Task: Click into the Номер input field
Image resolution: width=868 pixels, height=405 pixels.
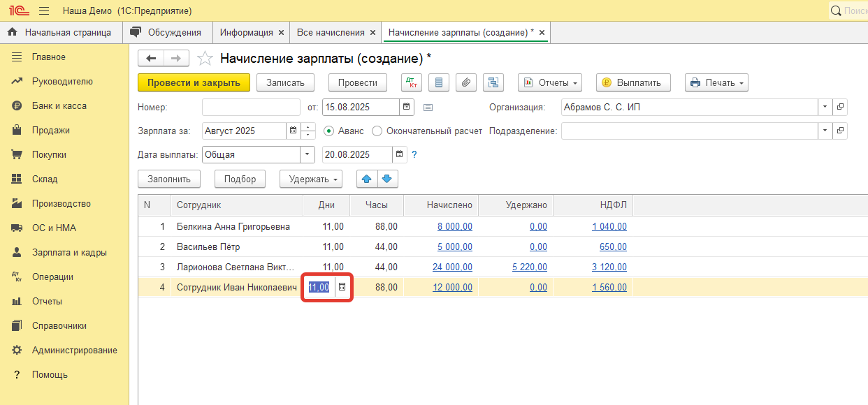Action: point(251,107)
